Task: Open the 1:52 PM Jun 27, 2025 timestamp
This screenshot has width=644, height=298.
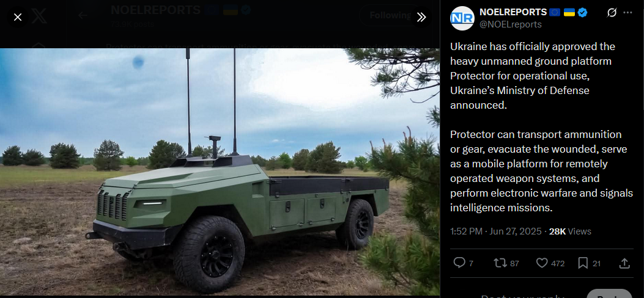Action: coord(496,231)
